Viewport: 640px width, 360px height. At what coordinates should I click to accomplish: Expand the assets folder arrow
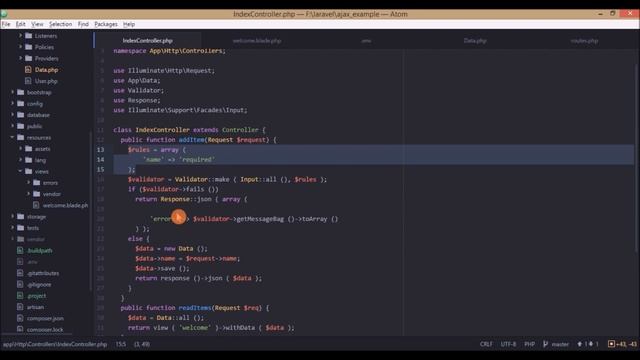[x=20, y=149]
